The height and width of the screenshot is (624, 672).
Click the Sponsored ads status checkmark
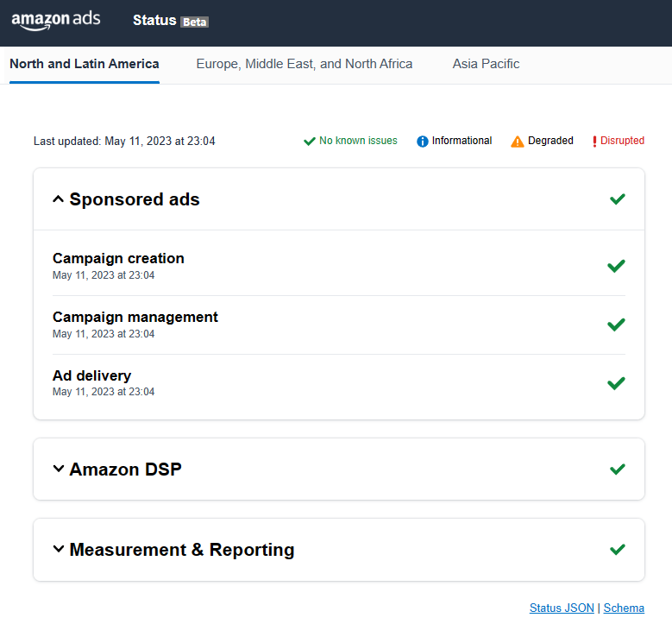pyautogui.click(x=618, y=199)
